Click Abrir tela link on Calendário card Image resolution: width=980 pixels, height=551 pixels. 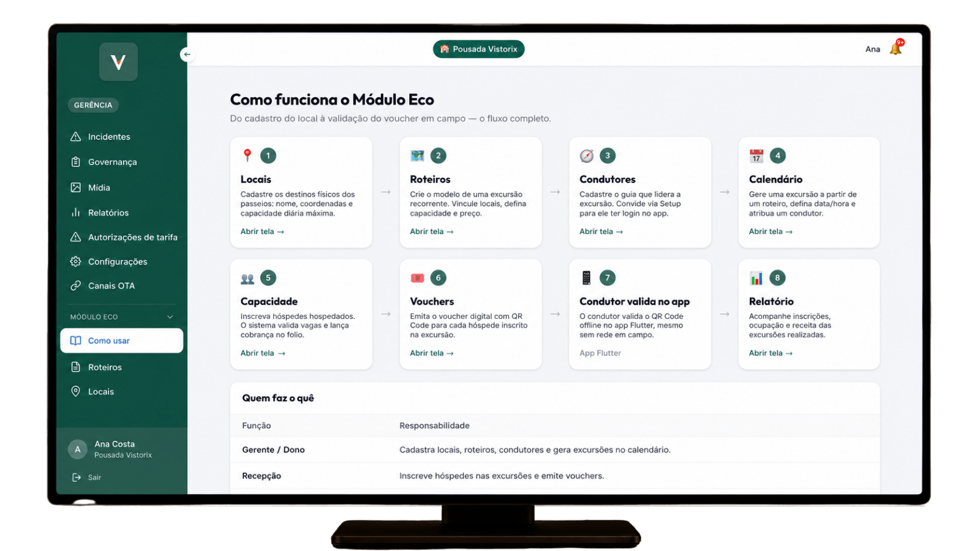click(x=771, y=231)
